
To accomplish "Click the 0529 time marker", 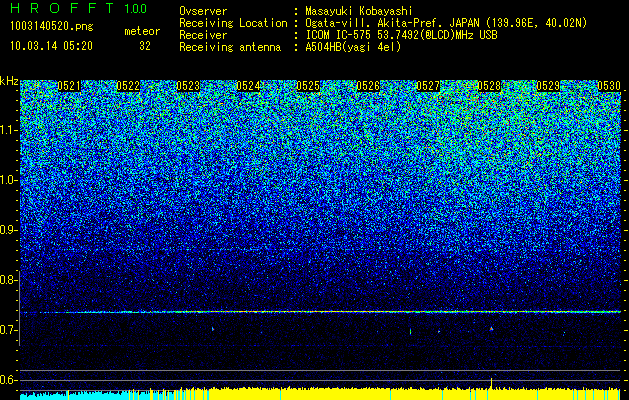I will pyautogui.click(x=548, y=86).
